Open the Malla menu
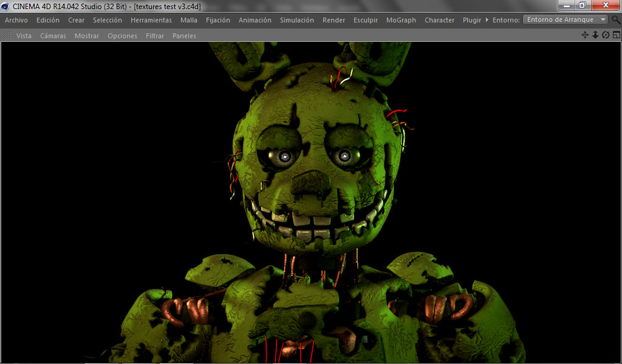The height and width of the screenshot is (364, 622). coord(189,20)
